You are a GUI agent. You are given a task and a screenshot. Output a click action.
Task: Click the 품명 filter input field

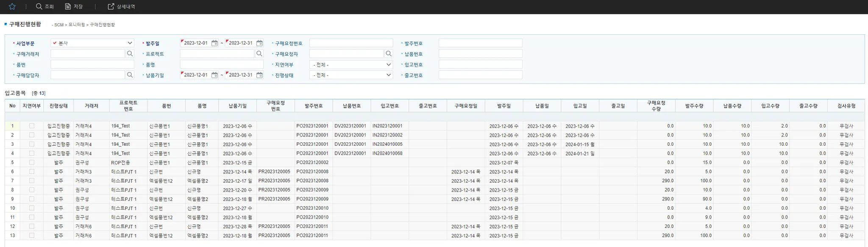click(x=222, y=64)
